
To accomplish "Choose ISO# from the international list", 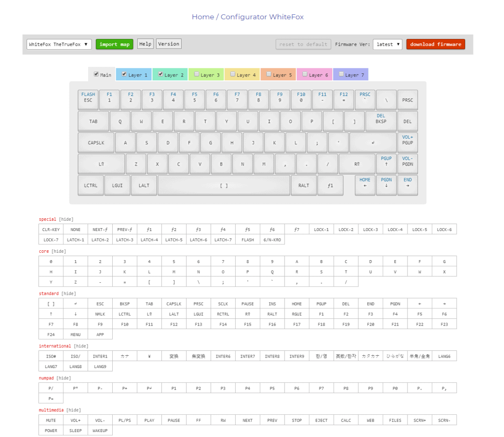I will (x=51, y=356).
